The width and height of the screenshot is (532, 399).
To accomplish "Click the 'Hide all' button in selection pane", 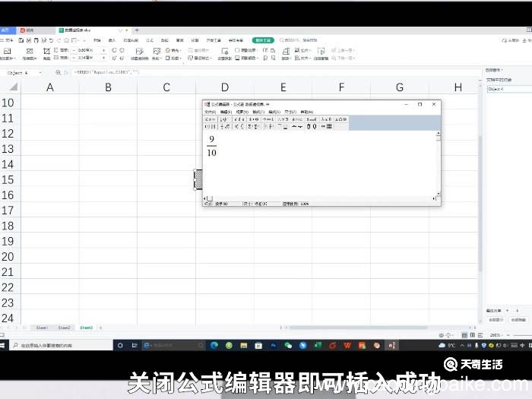I will coord(518,320).
